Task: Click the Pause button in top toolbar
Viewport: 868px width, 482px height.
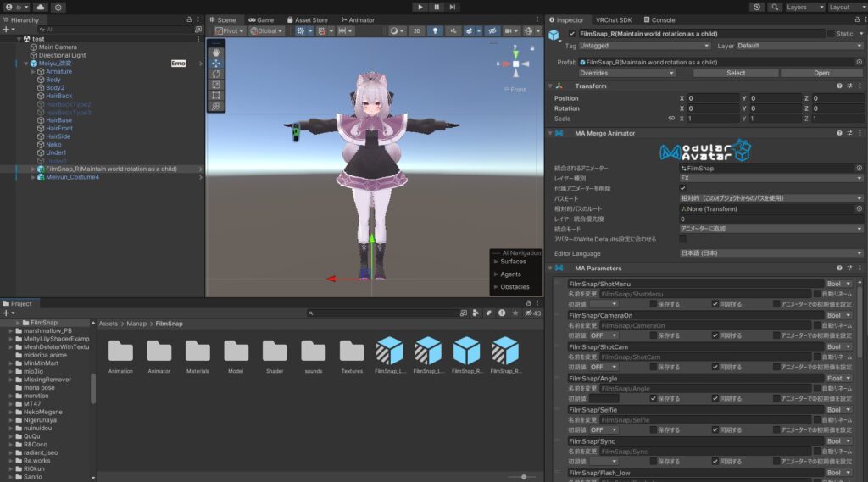Action: click(437, 7)
